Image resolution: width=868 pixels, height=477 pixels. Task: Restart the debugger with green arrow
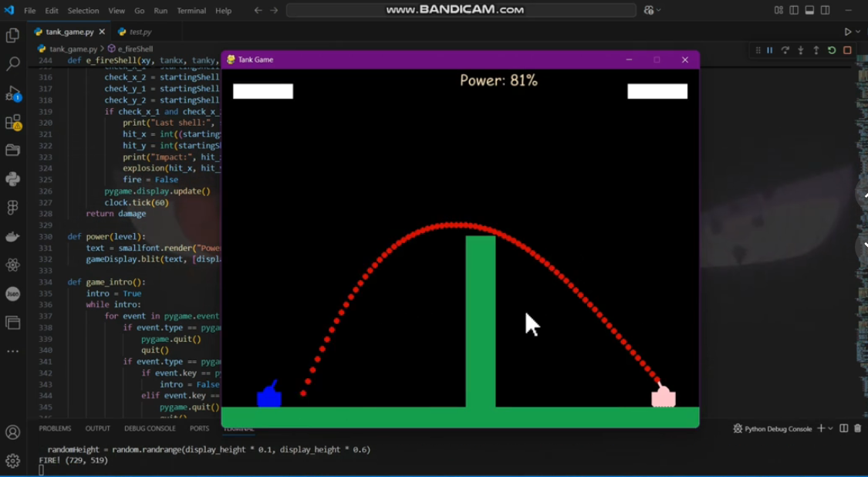pyautogui.click(x=832, y=50)
